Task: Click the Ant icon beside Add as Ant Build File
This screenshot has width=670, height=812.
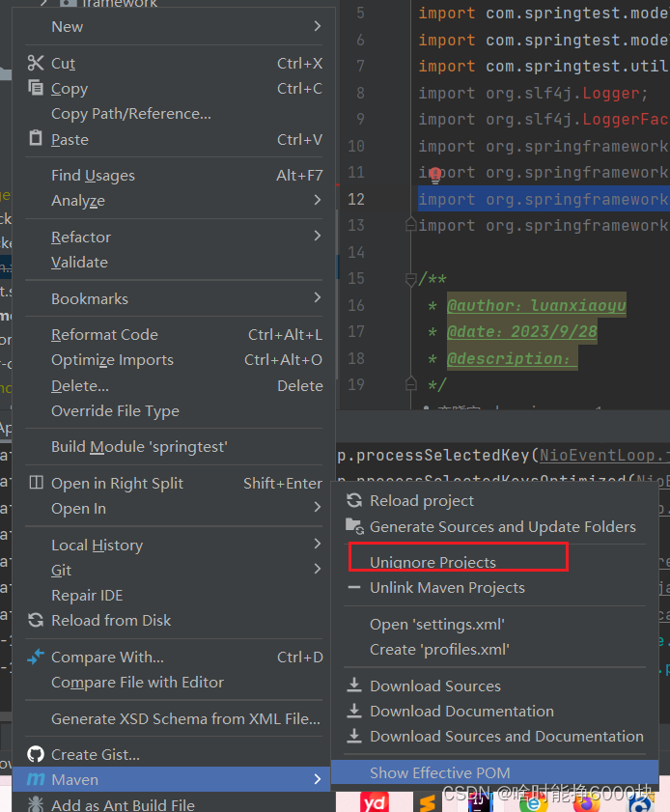Action: [x=36, y=803]
